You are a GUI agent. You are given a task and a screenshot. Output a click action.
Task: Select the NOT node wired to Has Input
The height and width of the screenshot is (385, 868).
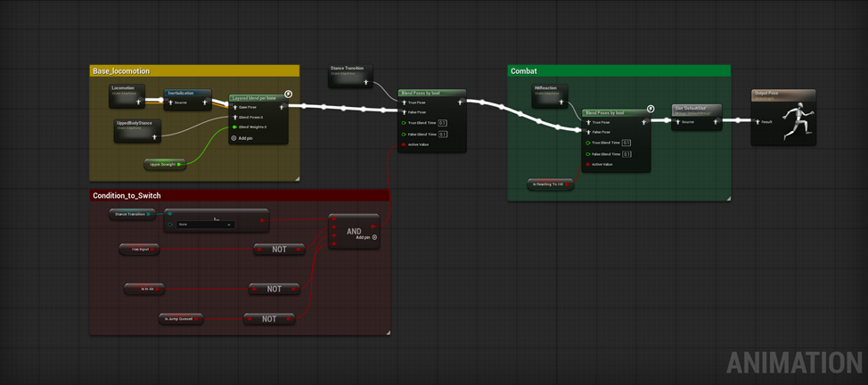tap(280, 250)
